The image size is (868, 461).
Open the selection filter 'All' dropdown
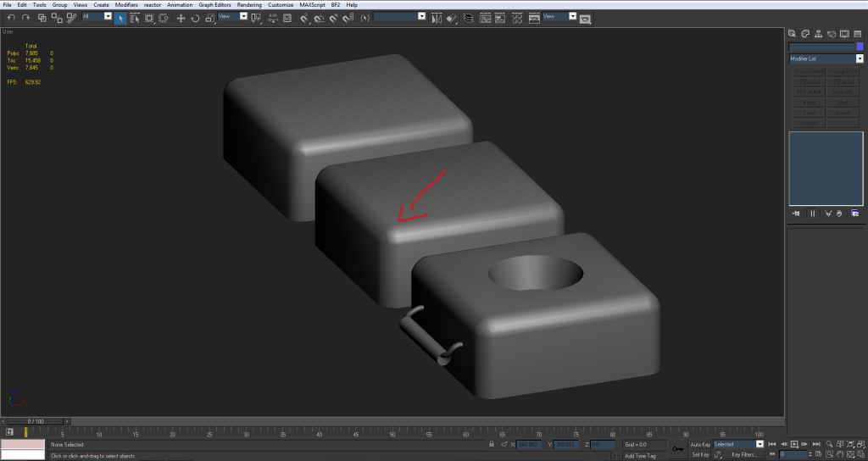click(x=108, y=16)
